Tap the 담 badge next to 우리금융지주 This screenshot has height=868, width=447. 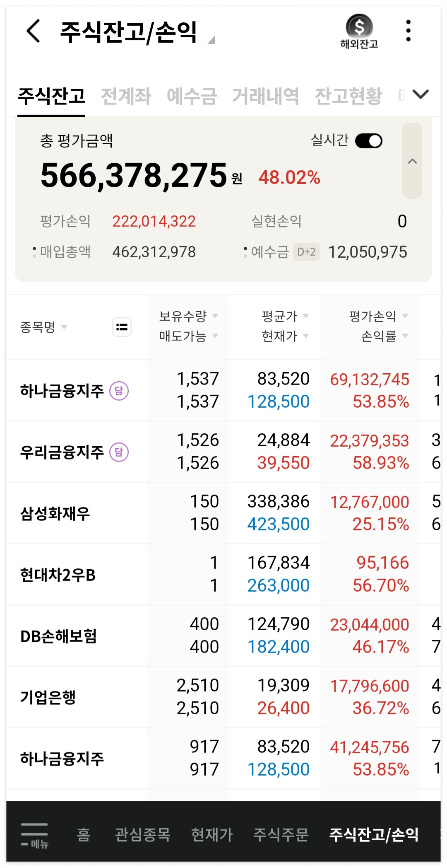pos(119,452)
